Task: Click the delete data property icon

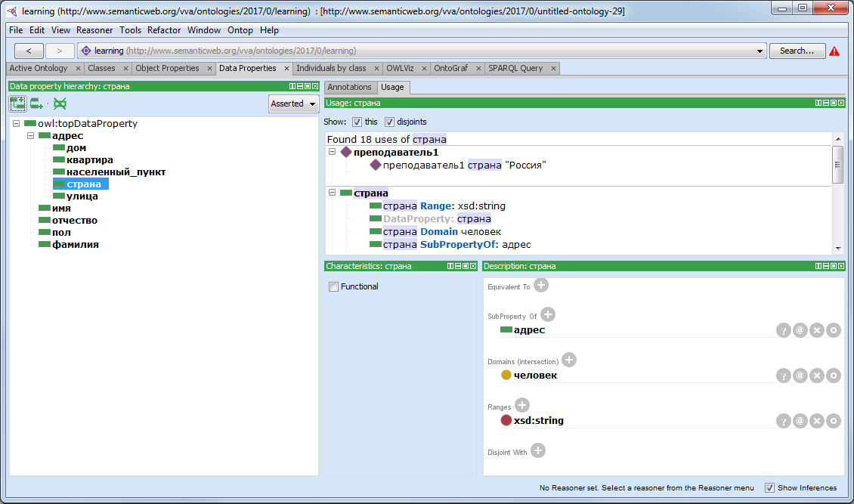Action: tap(60, 104)
